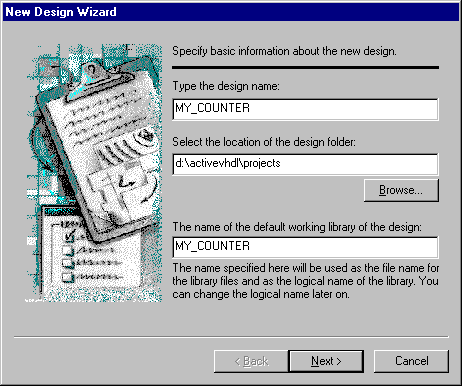
Task: Click the grayed-out < Back button
Action: pos(251,361)
